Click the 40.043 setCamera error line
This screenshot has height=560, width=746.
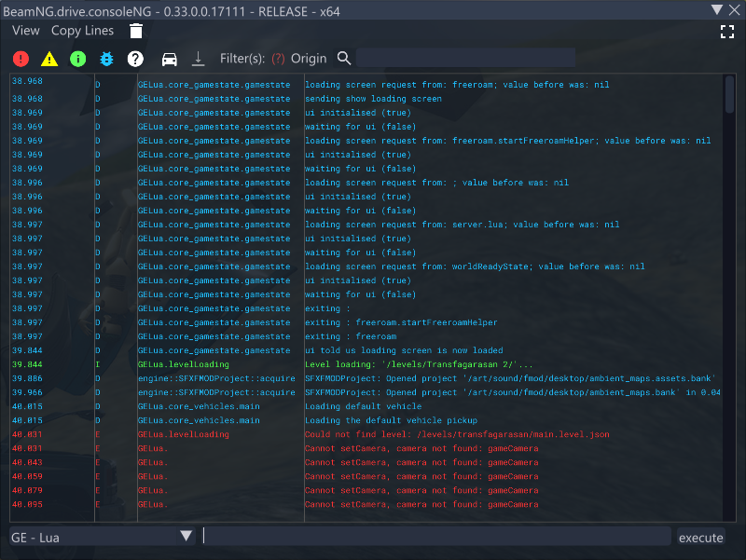421,462
